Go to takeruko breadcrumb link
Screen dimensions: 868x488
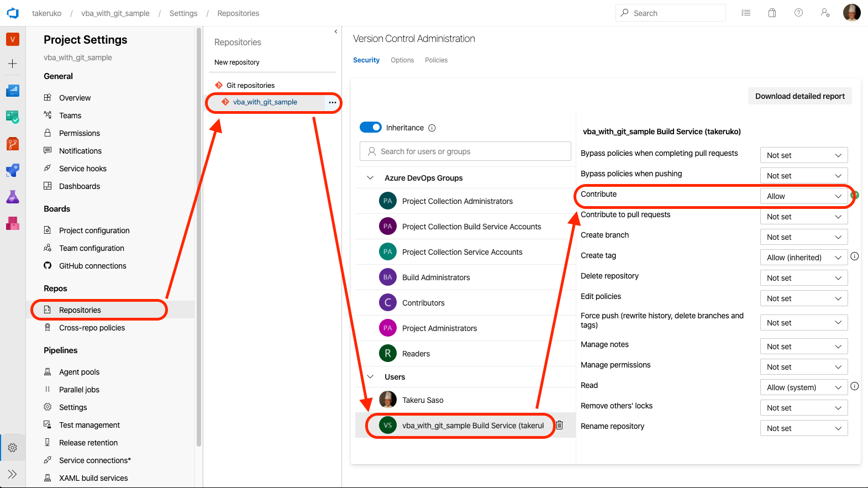pyautogui.click(x=47, y=13)
